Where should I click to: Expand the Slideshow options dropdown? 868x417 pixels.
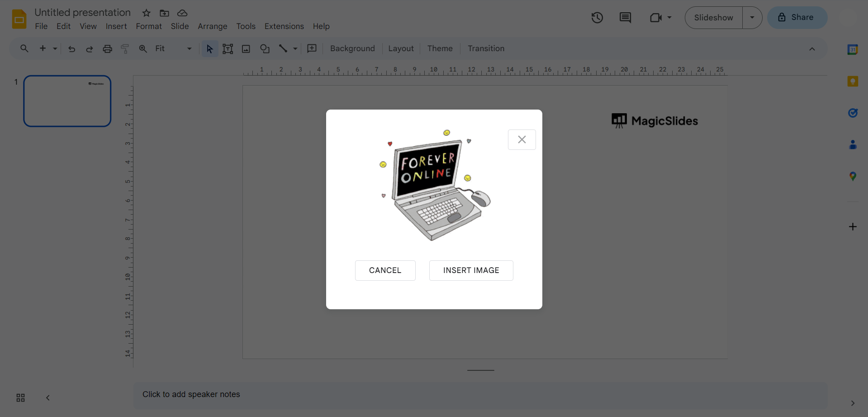752,18
